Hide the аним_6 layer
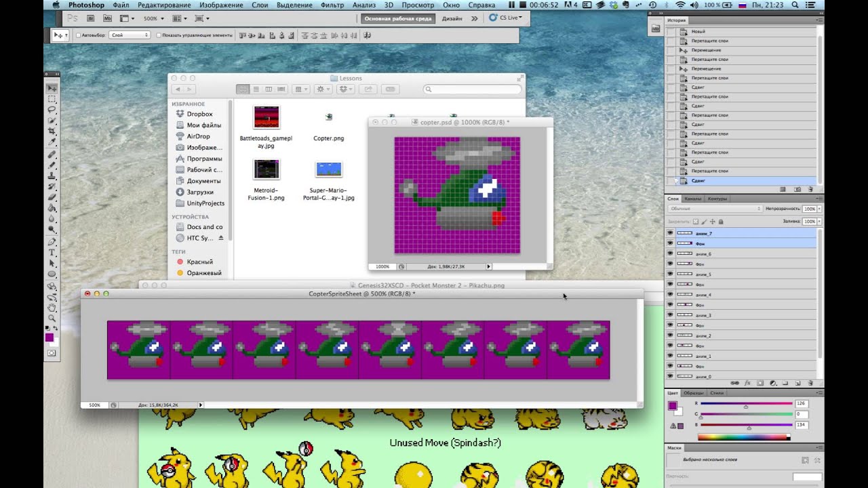This screenshot has height=488, width=868. click(670, 253)
